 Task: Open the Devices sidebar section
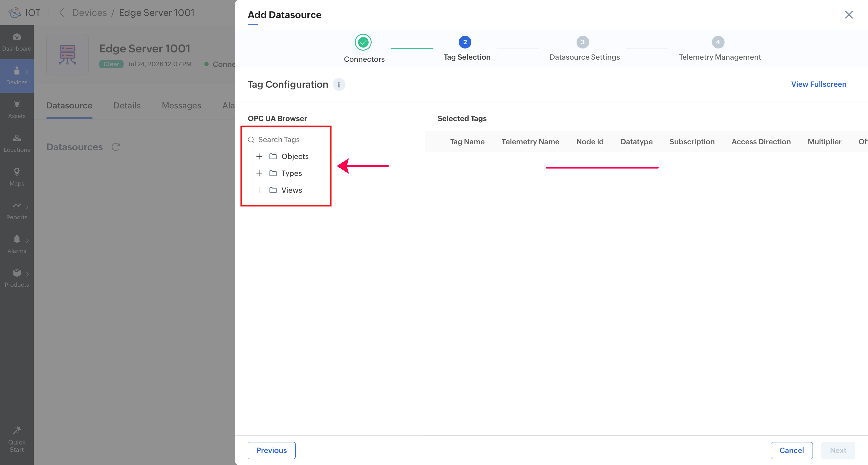[17, 76]
